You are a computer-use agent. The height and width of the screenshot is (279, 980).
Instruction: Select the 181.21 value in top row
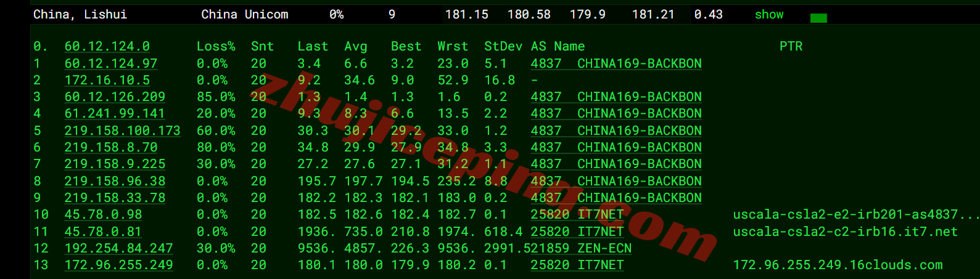653,14
